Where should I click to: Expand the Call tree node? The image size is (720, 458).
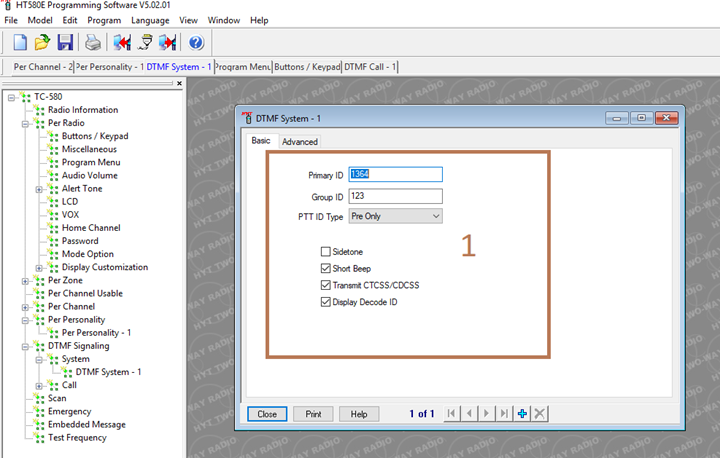39,386
